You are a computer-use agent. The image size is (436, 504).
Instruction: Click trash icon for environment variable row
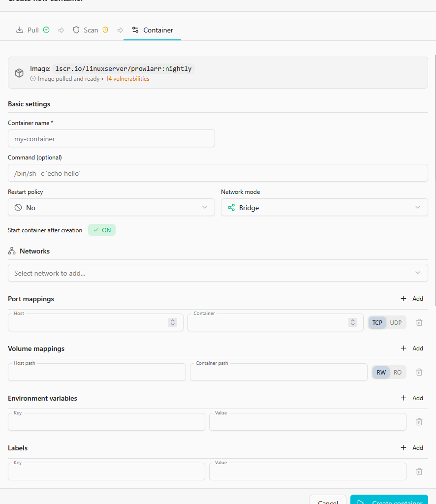tap(419, 422)
